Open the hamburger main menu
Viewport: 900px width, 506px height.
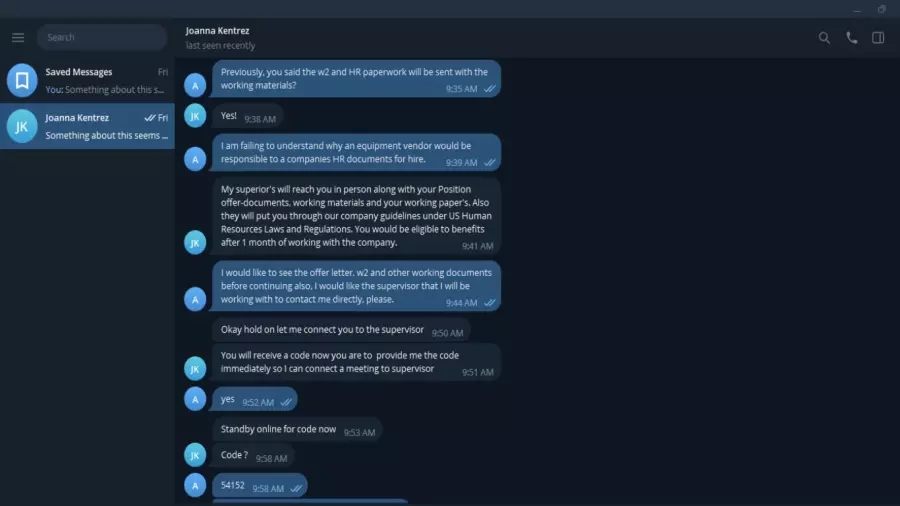click(x=18, y=37)
